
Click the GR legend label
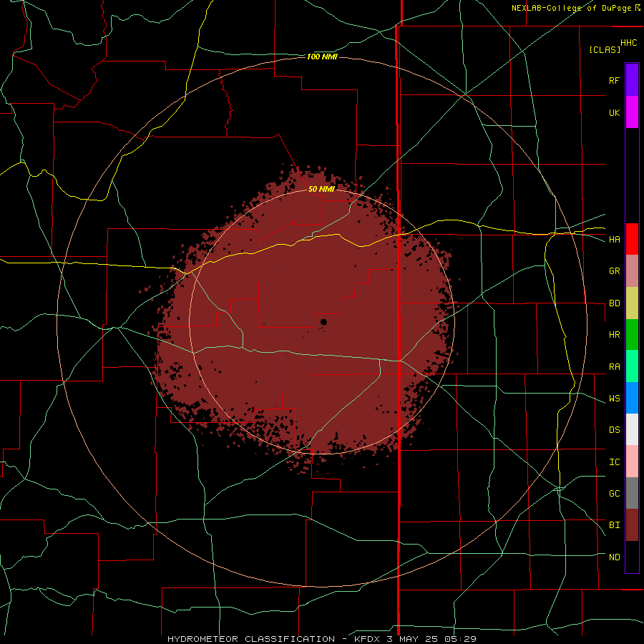(x=614, y=271)
